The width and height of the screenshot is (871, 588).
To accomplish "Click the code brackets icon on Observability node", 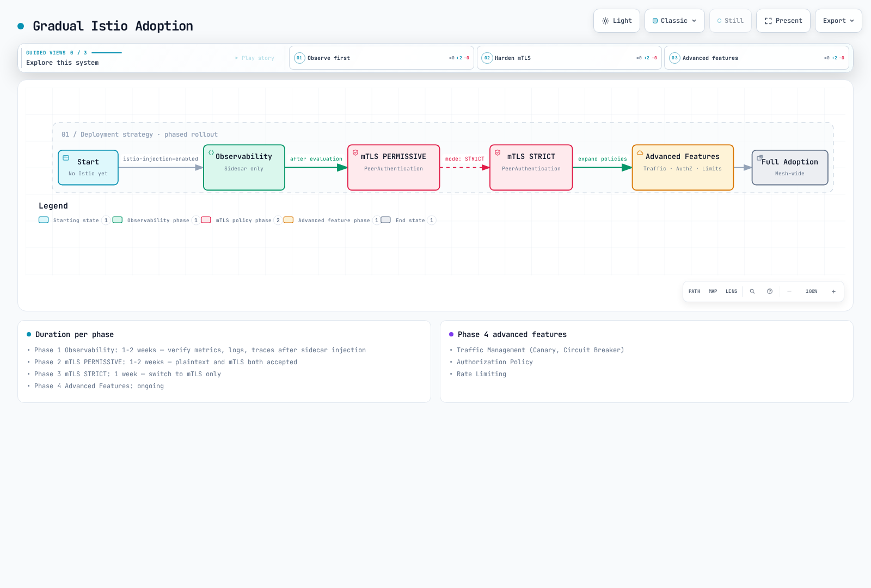I will 211,153.
